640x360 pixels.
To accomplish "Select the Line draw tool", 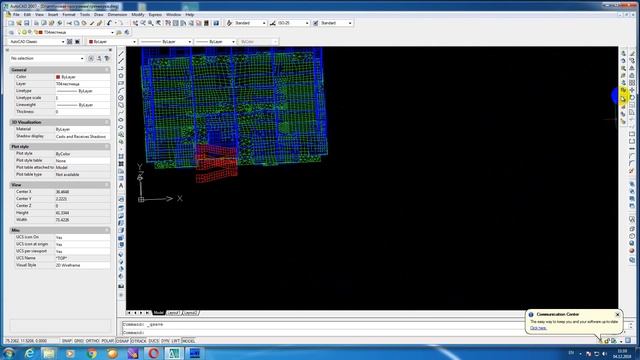I will (x=121, y=53).
